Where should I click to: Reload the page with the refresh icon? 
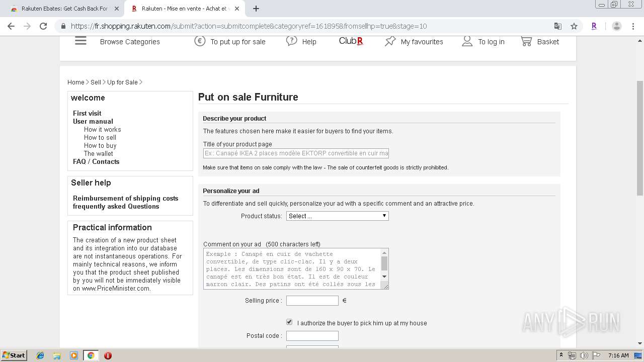coord(43,26)
